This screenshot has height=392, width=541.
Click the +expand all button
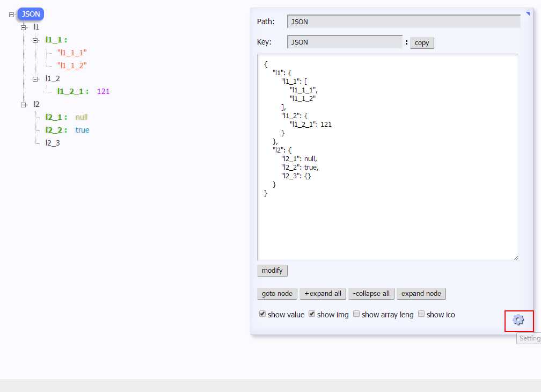[323, 293]
